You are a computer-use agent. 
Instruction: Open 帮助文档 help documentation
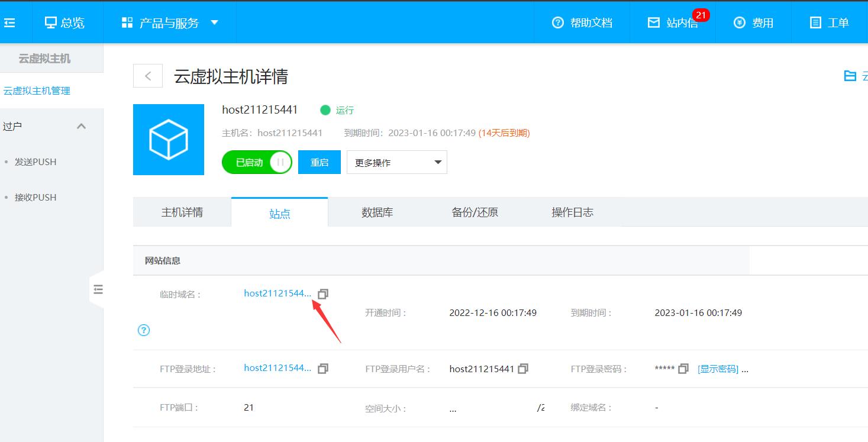coord(582,22)
